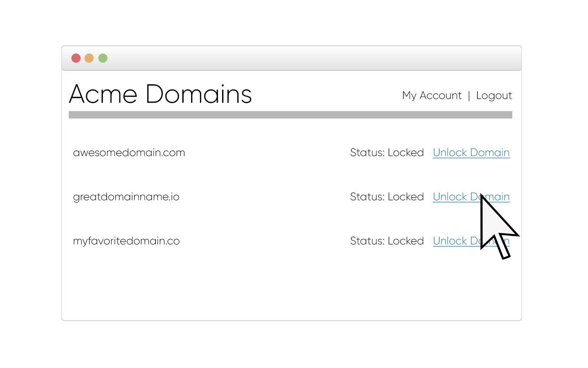Select the awesomedomain.com domain name
This screenshot has height=368, width=588.
129,153
